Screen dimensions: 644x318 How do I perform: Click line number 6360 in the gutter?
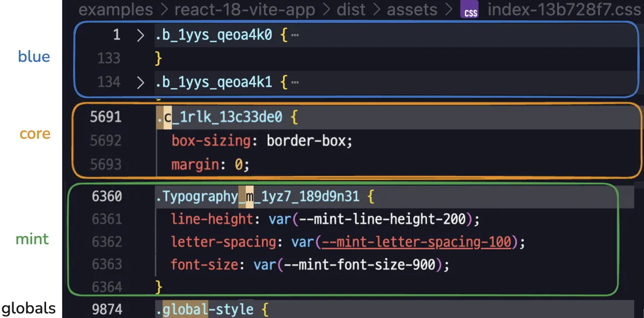point(107,197)
